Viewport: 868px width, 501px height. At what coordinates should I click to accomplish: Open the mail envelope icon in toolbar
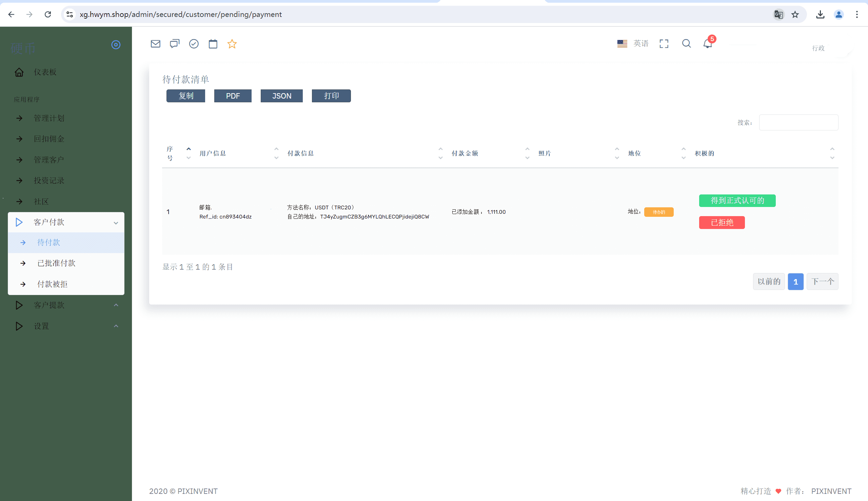(x=156, y=44)
